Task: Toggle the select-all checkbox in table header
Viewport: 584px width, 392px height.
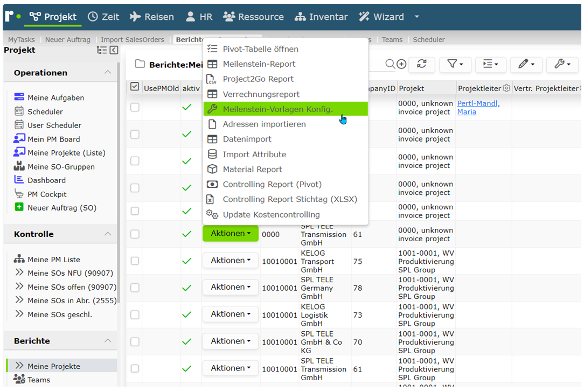Action: (135, 87)
